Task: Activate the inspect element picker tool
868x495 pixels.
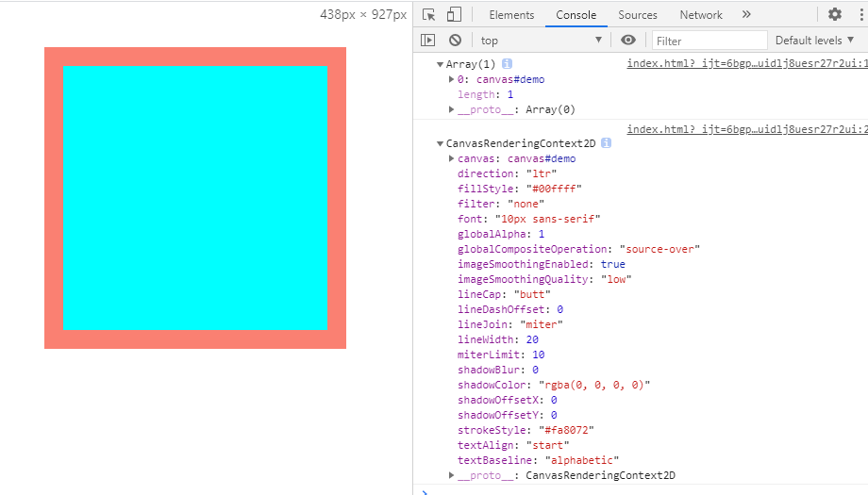Action: tap(429, 14)
